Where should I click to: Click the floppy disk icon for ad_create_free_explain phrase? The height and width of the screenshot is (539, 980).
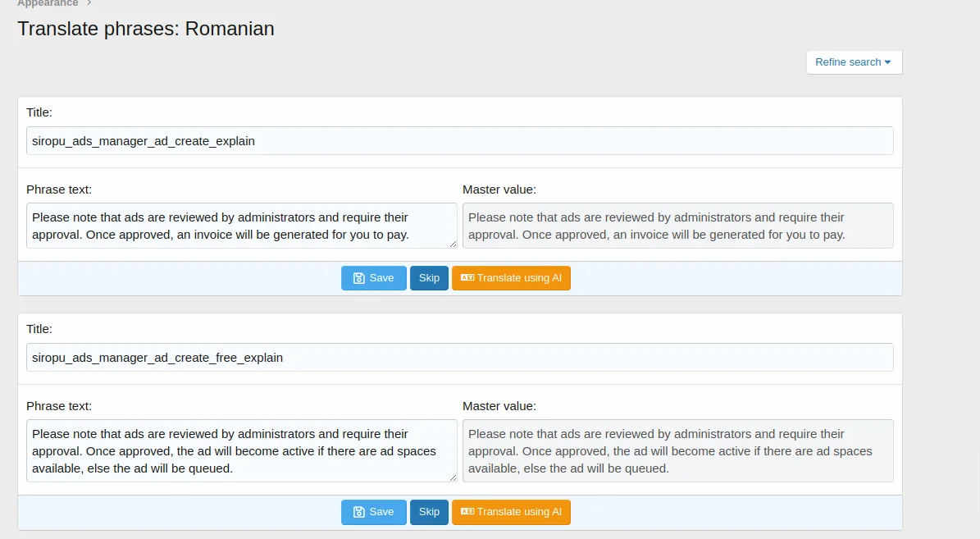click(358, 512)
